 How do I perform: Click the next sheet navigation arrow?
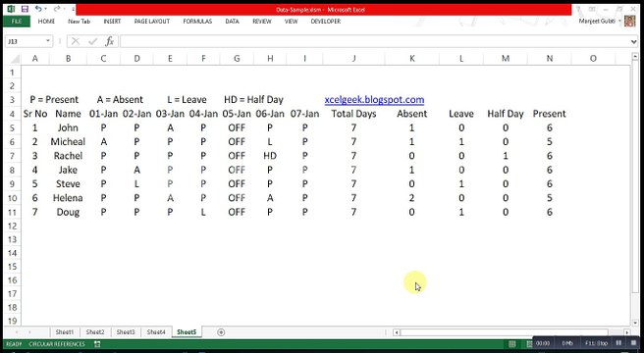click(x=30, y=332)
